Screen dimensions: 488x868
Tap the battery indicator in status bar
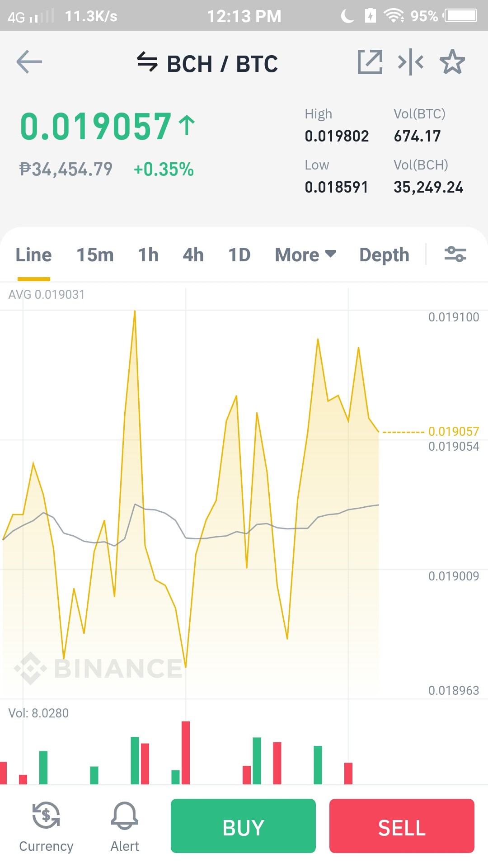[x=461, y=16]
